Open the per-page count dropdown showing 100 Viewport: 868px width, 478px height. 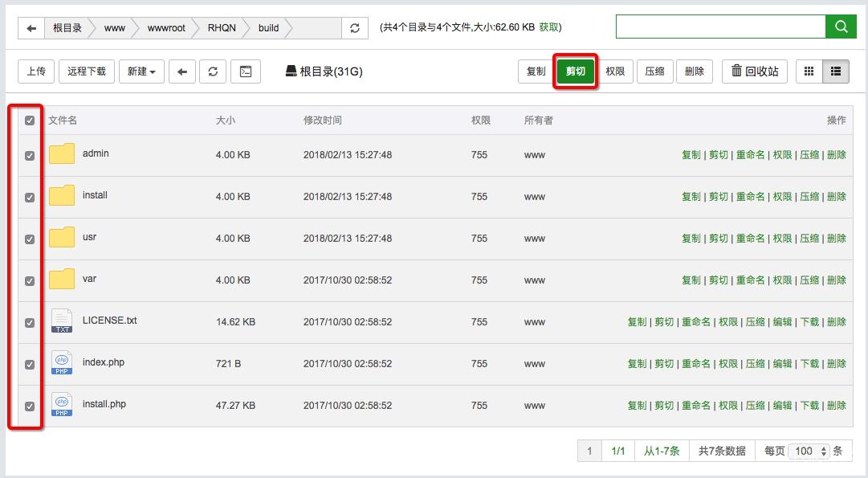[806, 451]
